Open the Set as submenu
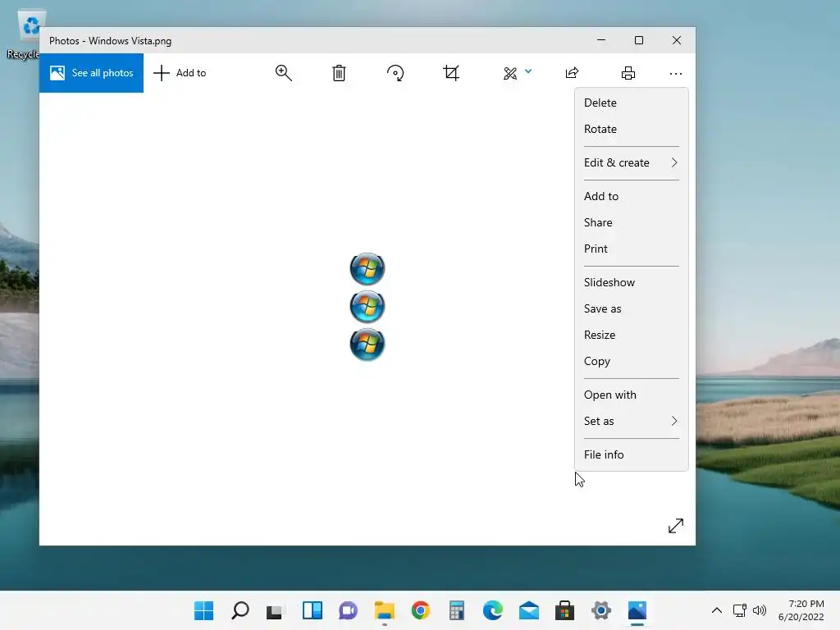 631,421
